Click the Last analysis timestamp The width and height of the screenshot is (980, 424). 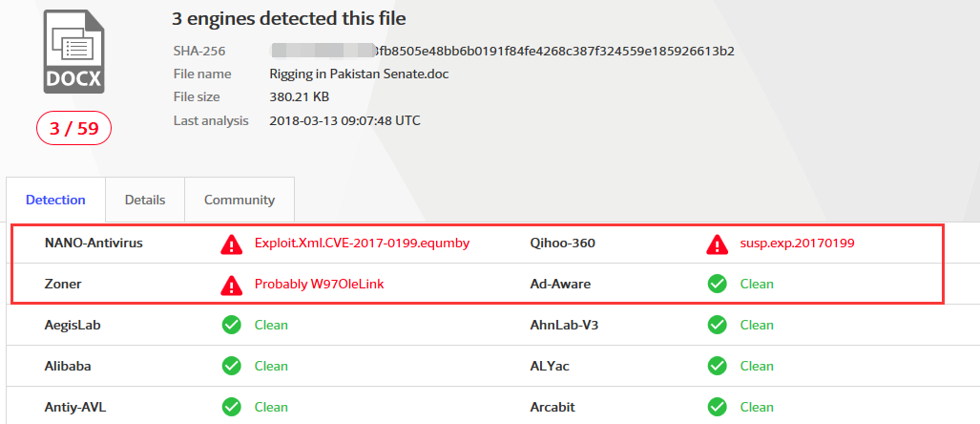(344, 121)
